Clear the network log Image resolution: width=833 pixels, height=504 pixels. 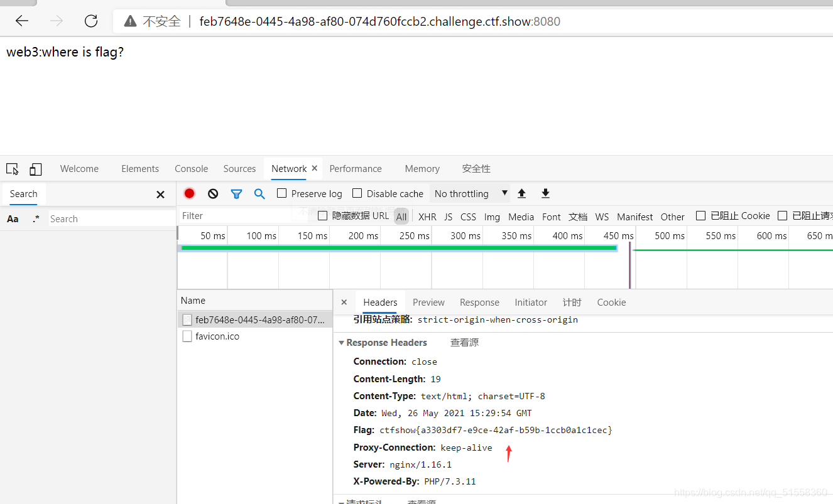click(213, 193)
